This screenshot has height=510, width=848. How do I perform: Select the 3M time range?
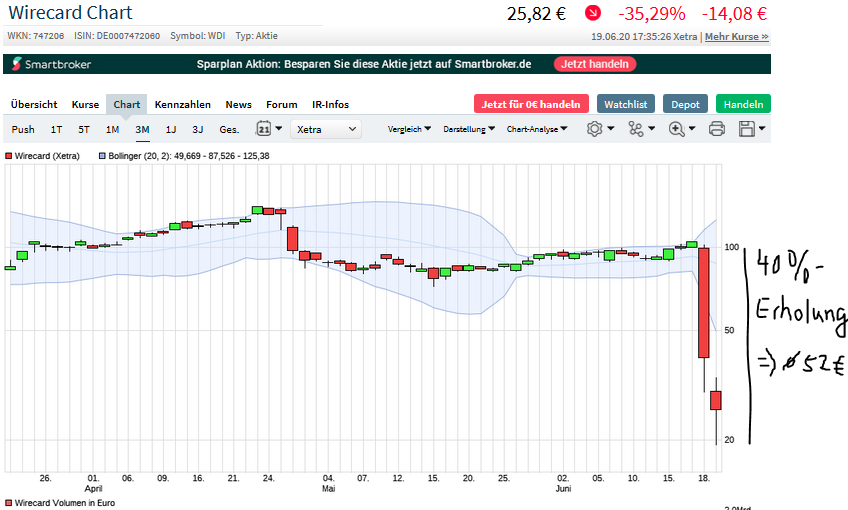point(142,129)
